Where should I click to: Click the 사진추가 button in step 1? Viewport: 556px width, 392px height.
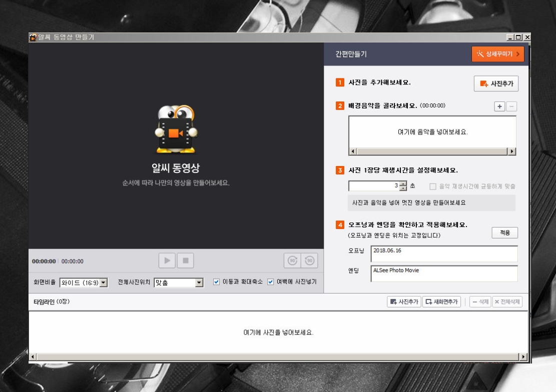(496, 83)
